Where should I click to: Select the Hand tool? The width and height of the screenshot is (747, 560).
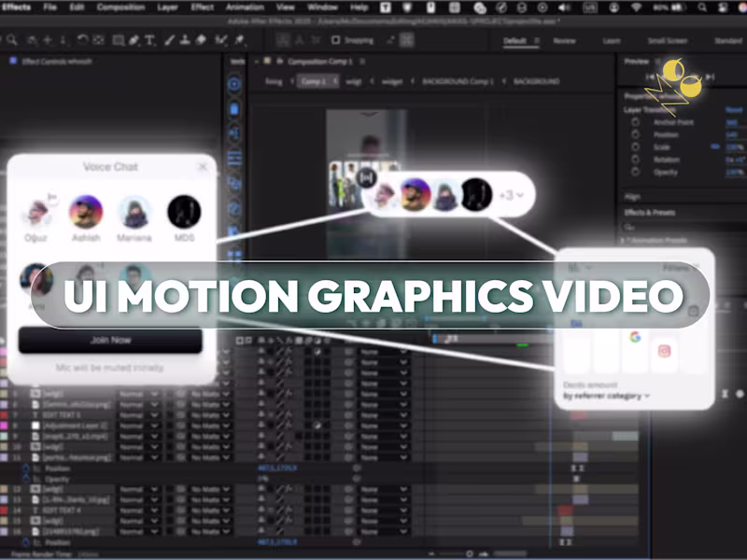click(32, 39)
